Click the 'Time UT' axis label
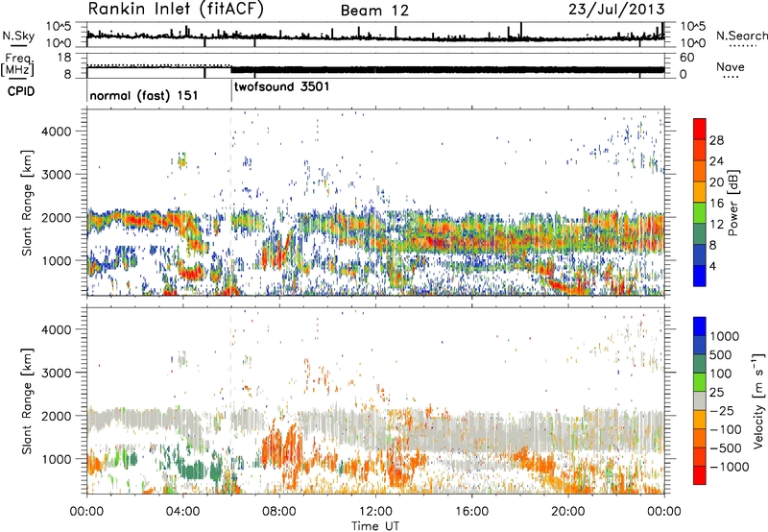The width and height of the screenshot is (768, 532). pos(375,525)
